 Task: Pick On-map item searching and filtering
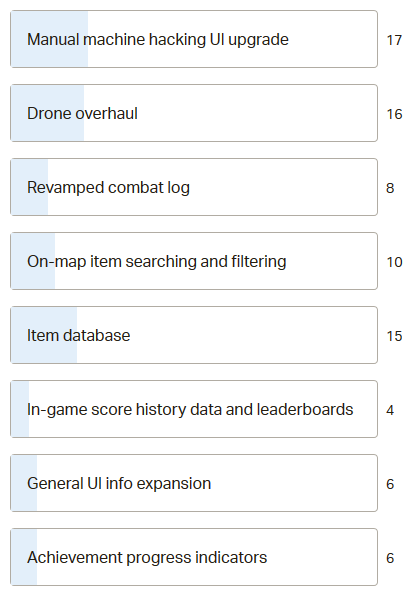coord(194,261)
